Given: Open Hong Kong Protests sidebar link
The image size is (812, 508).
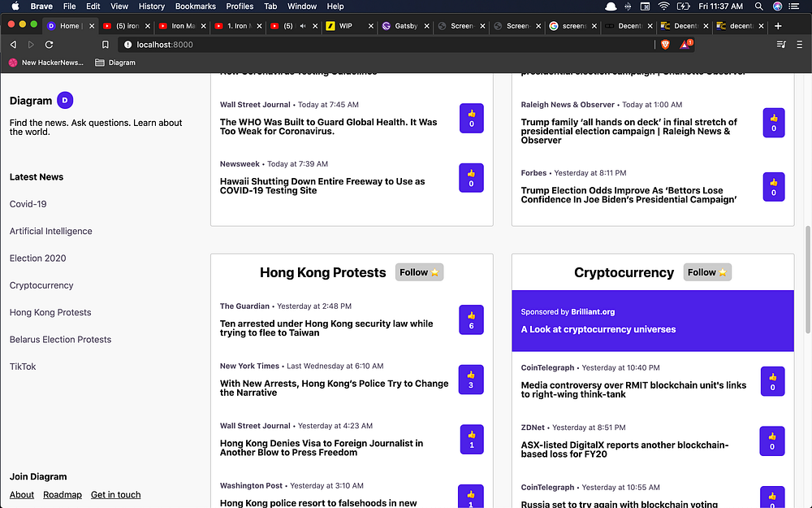Looking at the screenshot, I should pyautogui.click(x=50, y=312).
